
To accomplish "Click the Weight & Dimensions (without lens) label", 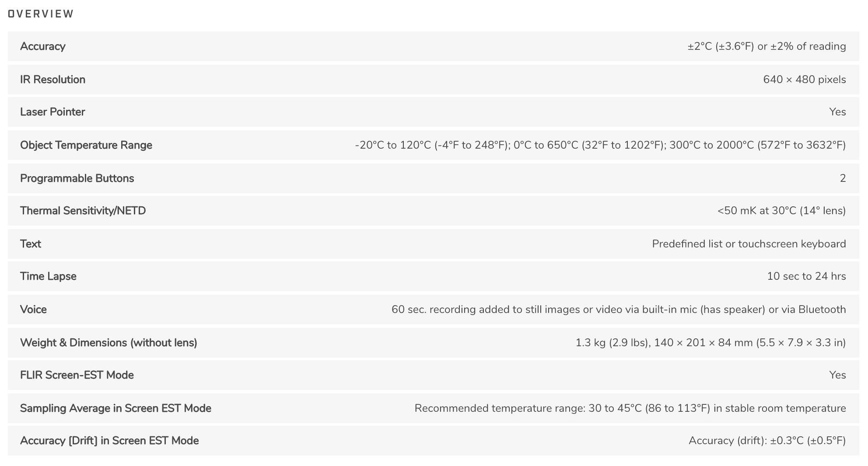I will click(x=108, y=343).
